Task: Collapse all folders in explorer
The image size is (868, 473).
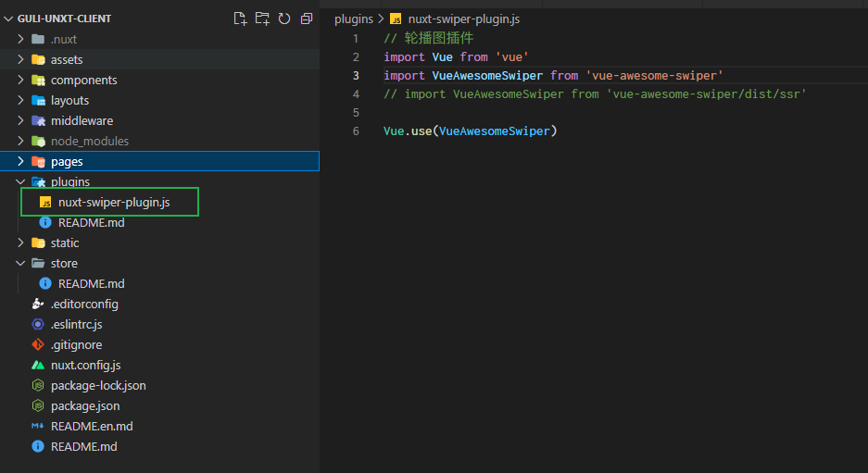Action: point(306,19)
